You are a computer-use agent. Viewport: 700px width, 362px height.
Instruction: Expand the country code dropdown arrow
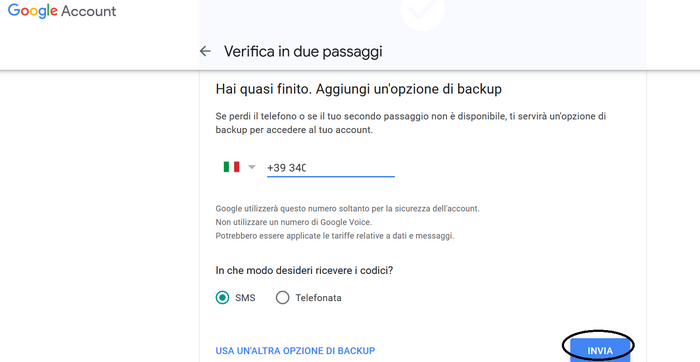tap(252, 167)
